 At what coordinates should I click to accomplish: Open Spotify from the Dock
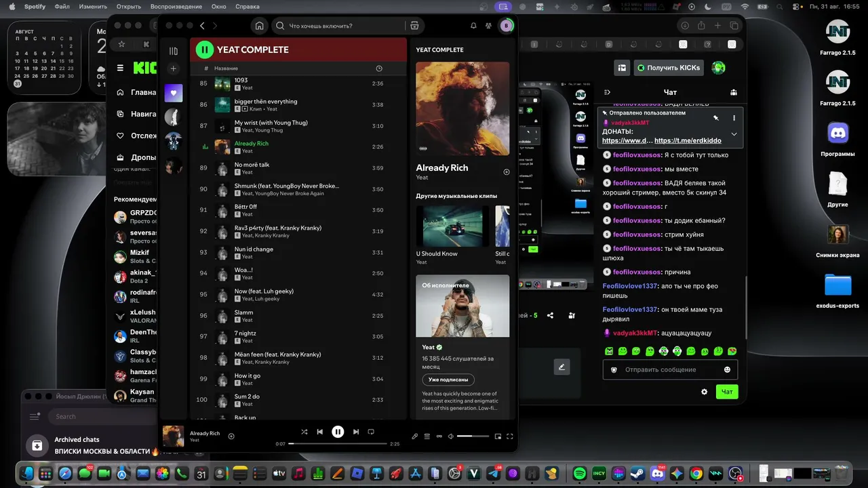click(580, 473)
